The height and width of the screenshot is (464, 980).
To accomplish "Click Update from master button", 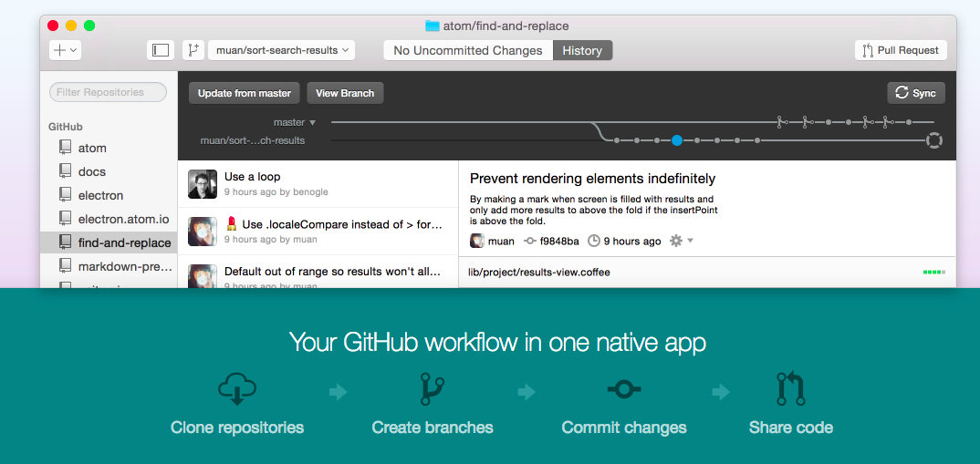I will (x=245, y=93).
